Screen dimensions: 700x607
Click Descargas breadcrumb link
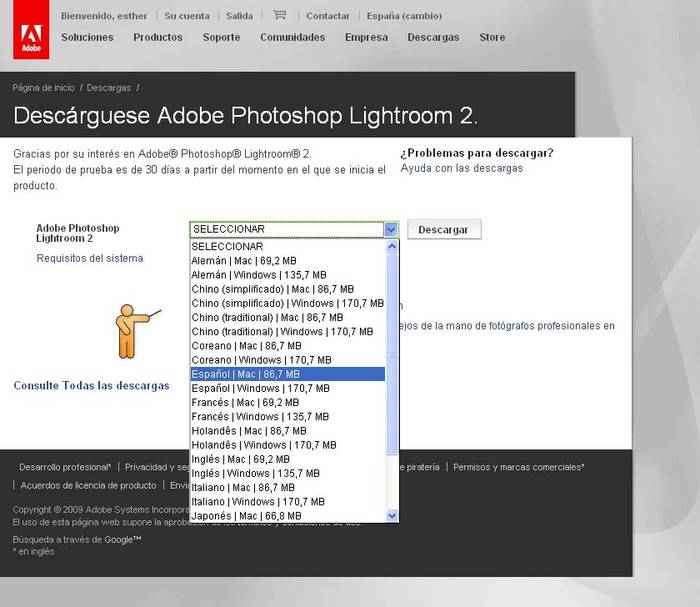pos(109,87)
